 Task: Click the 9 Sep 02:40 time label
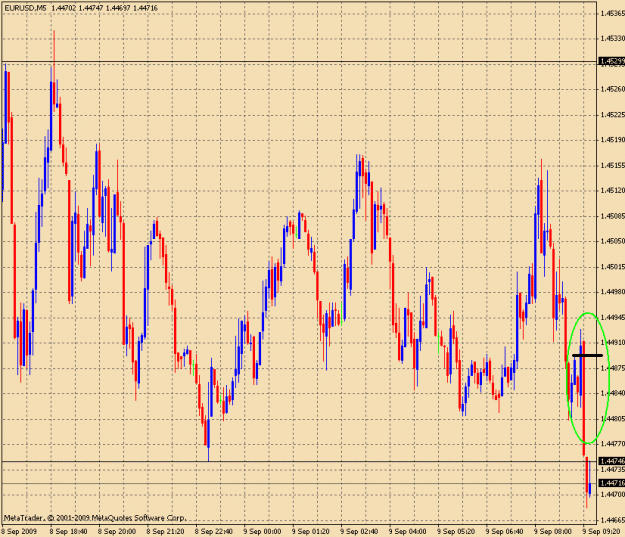pyautogui.click(x=359, y=531)
